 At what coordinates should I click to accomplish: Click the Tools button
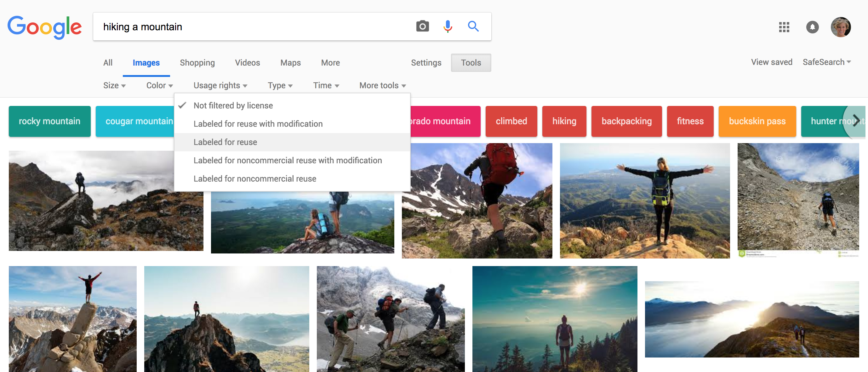[x=471, y=63]
